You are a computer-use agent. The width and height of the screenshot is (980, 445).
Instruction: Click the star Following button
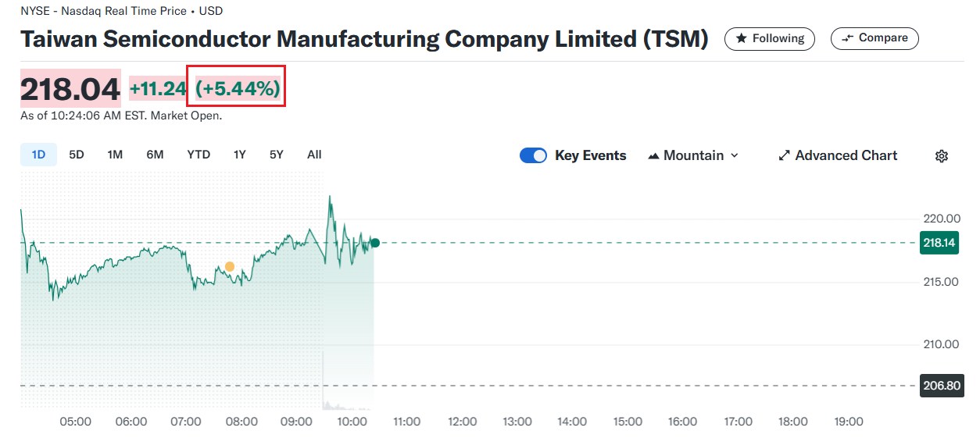769,38
